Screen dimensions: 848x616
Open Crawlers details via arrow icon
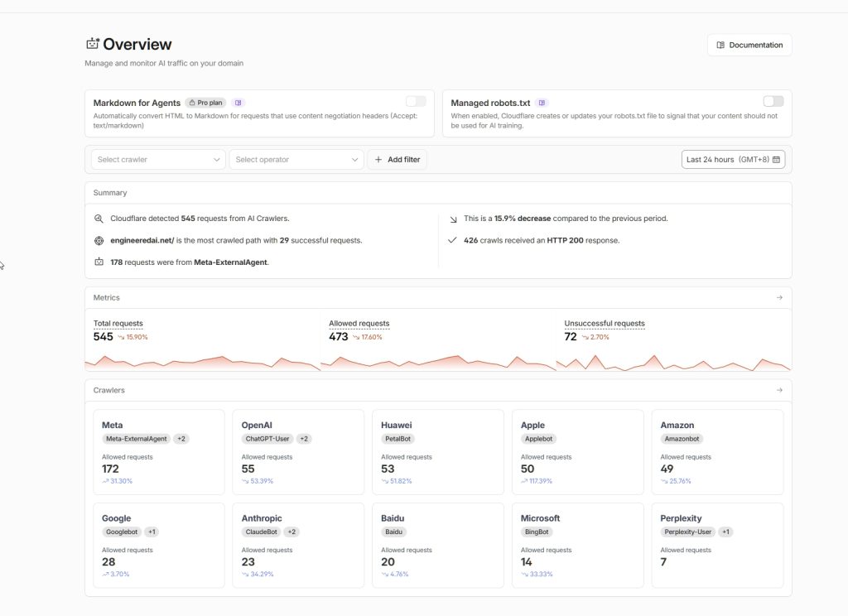pos(779,390)
